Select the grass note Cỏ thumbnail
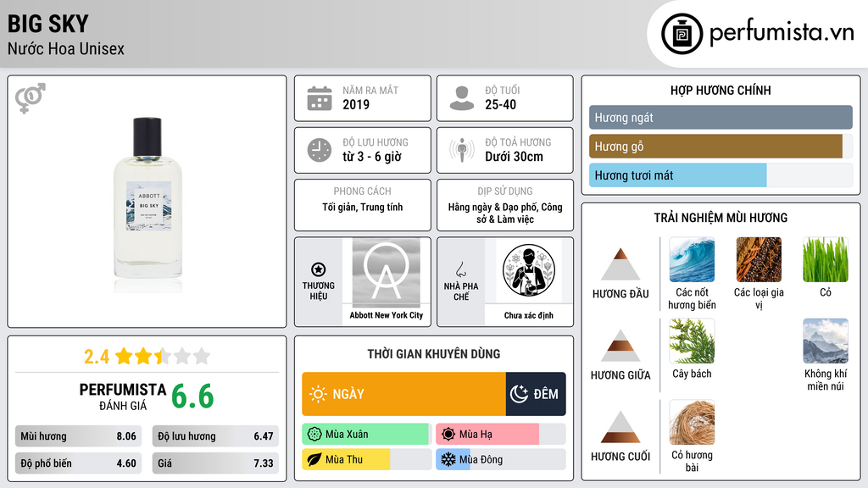The width and height of the screenshot is (868, 488). (x=826, y=259)
